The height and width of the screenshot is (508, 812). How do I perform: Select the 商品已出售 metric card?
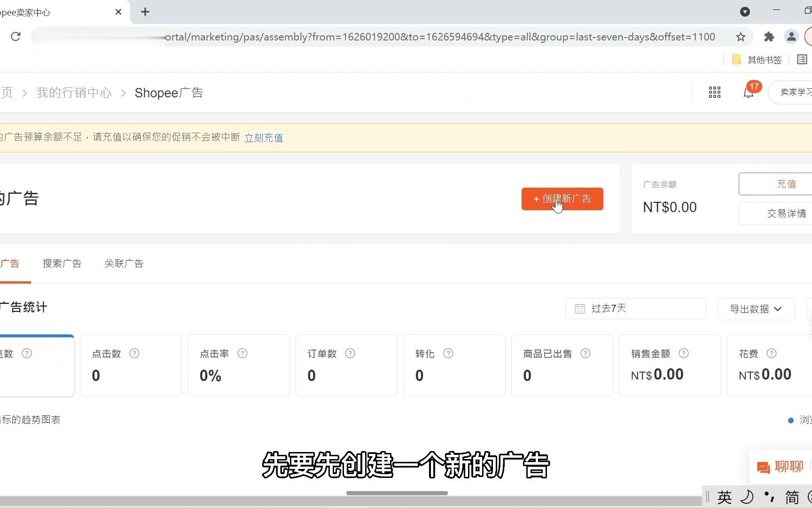[562, 365]
